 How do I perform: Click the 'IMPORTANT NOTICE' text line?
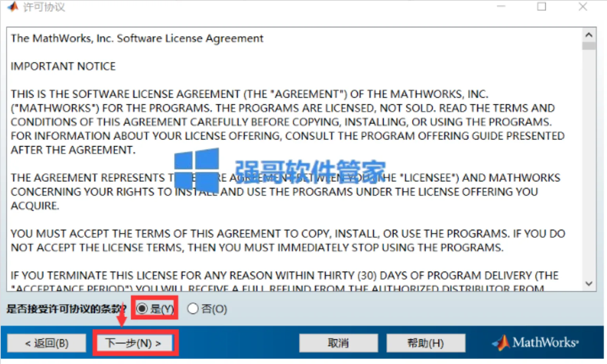(x=63, y=66)
